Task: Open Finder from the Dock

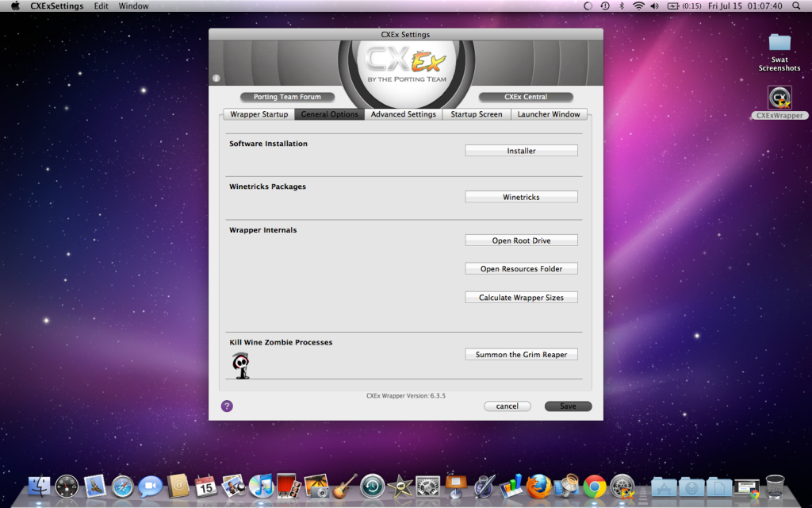Action: pyautogui.click(x=40, y=487)
